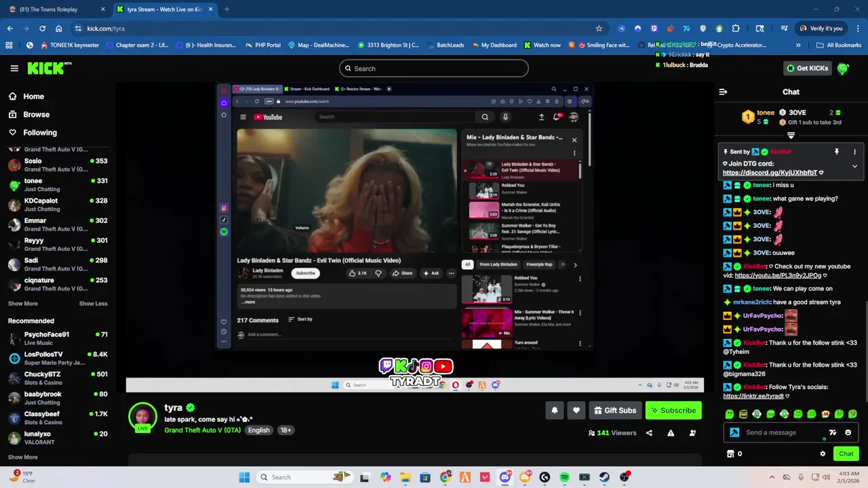Unpin the pinned KickBot message

tap(836, 152)
